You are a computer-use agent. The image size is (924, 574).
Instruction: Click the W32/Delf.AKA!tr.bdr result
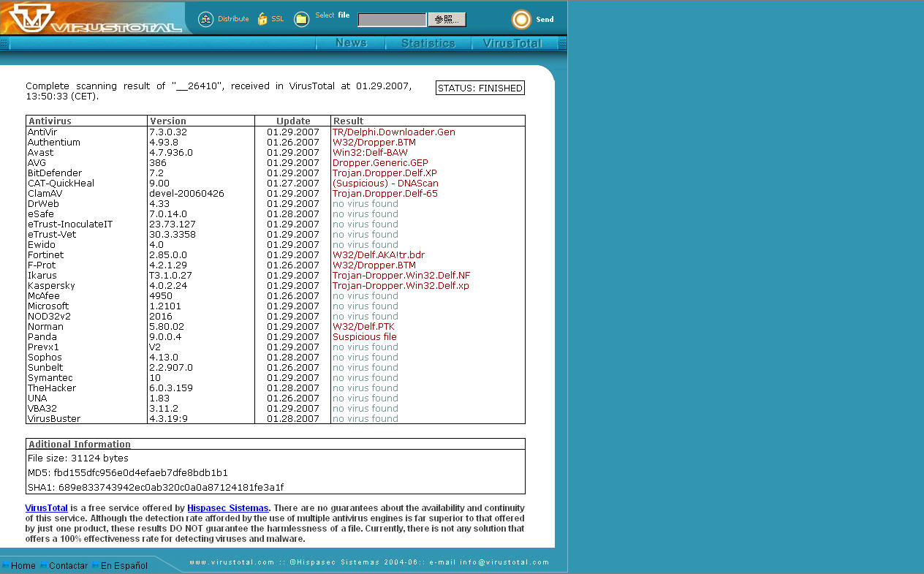pos(379,255)
